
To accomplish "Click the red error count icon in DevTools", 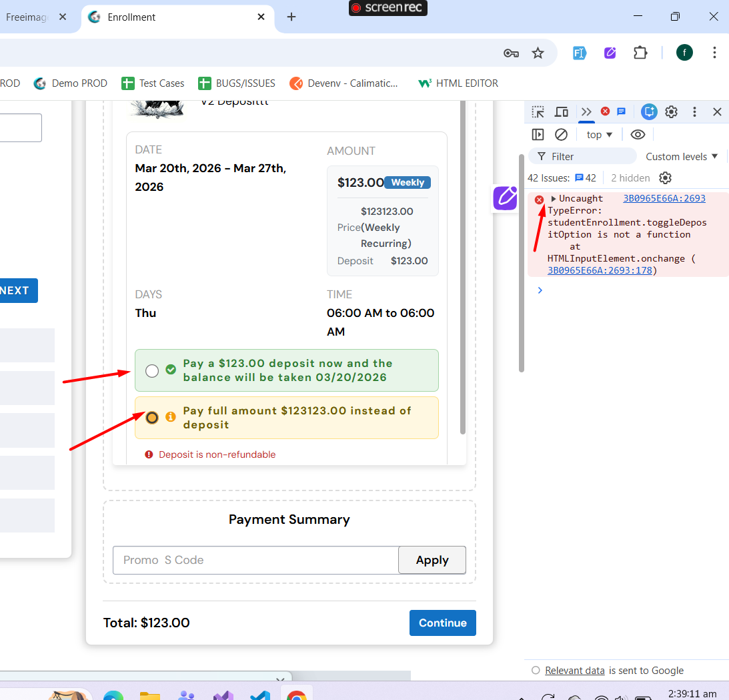I will (x=605, y=111).
